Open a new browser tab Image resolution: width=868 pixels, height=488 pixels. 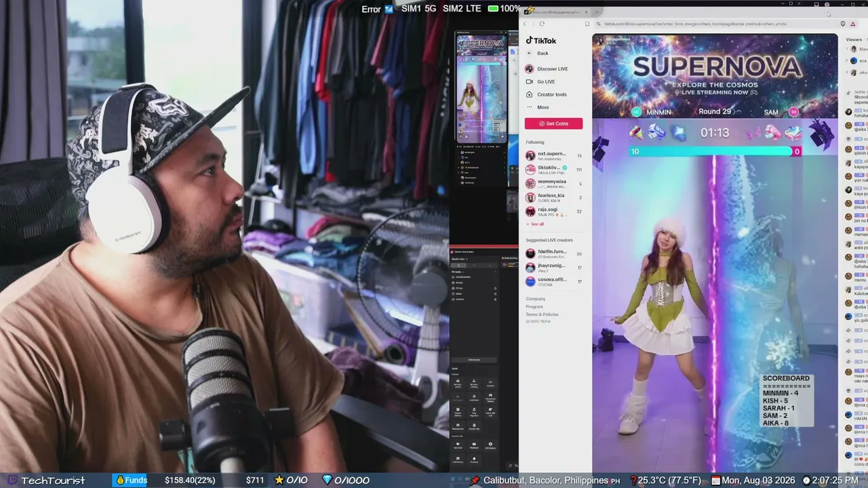pyautogui.click(x=596, y=12)
